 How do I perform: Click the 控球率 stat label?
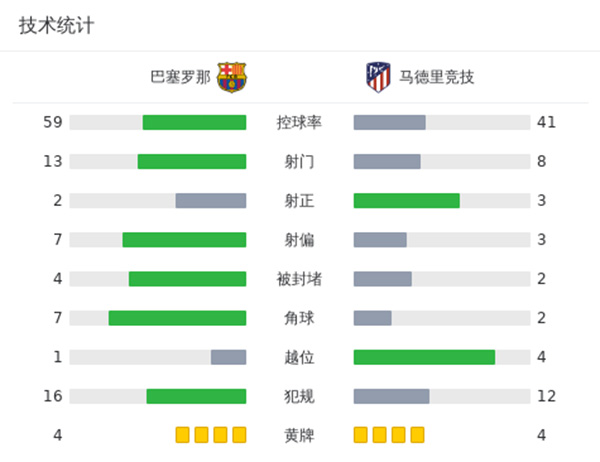pos(299,122)
